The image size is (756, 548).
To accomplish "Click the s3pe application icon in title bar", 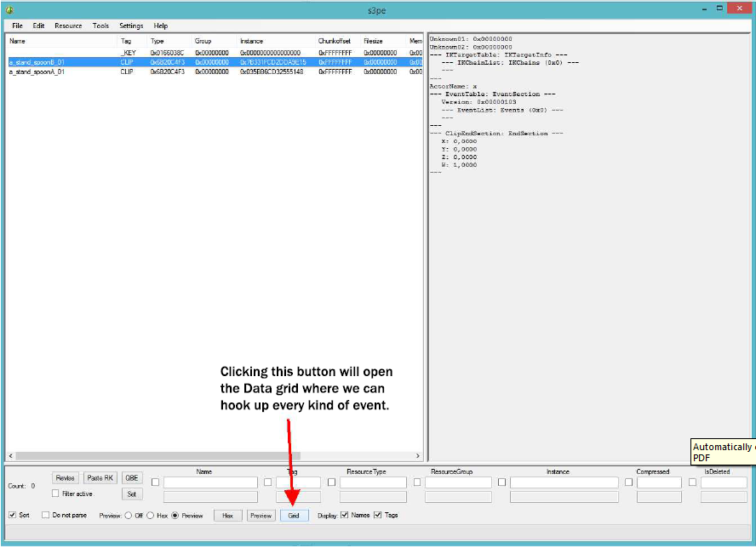I will (9, 9).
